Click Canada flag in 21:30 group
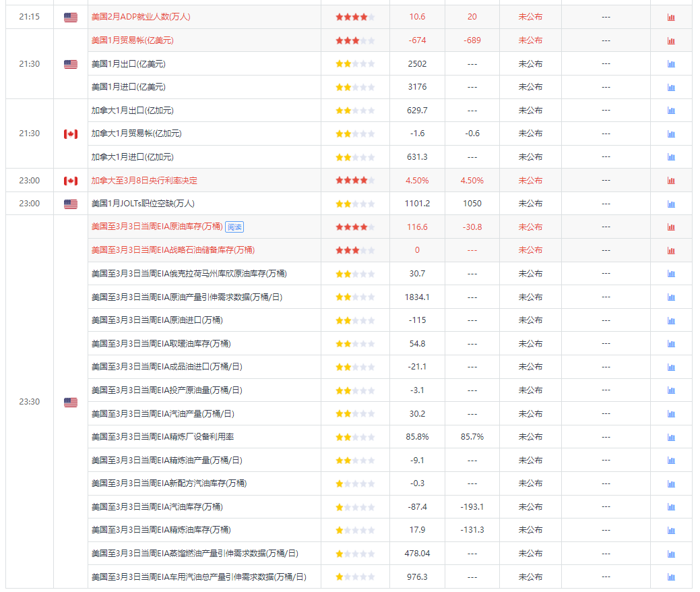The image size is (700, 592). coord(71,134)
